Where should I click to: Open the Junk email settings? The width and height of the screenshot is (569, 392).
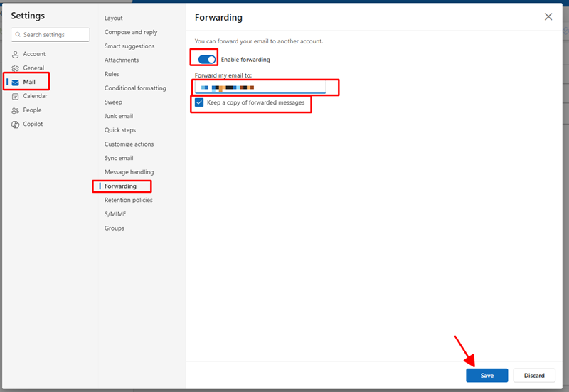click(119, 116)
